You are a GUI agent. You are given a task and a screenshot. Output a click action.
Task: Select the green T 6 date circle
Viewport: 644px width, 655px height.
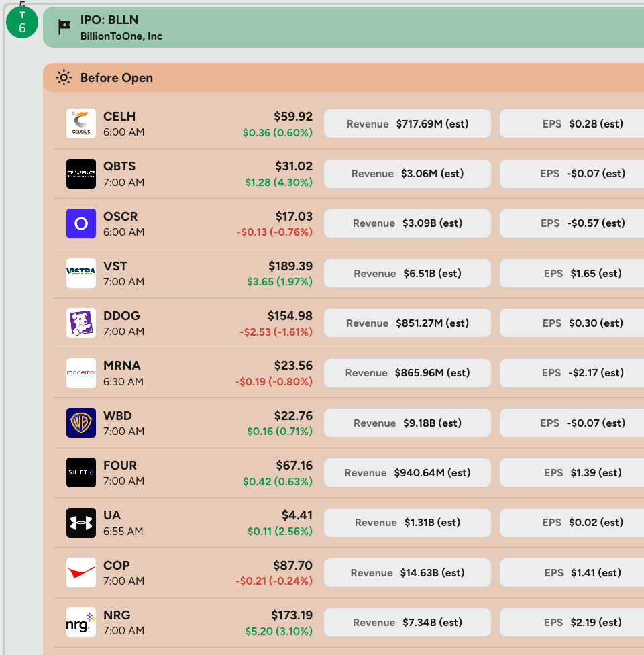click(22, 22)
